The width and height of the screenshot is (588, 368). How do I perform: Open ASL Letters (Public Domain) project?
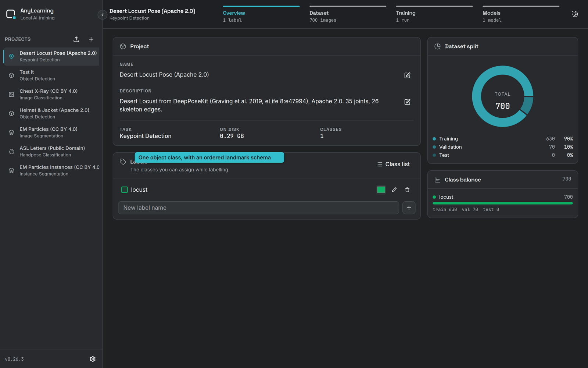coord(51,152)
